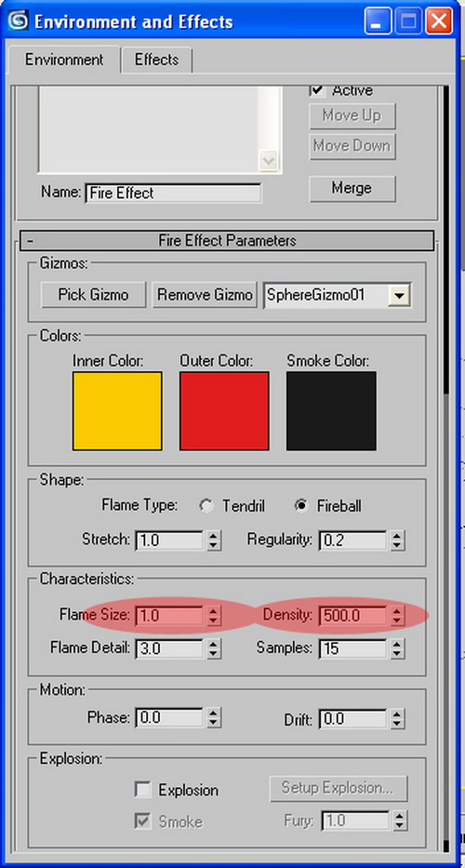Click the Stretch spinner arrows
465x868 pixels.
click(214, 541)
